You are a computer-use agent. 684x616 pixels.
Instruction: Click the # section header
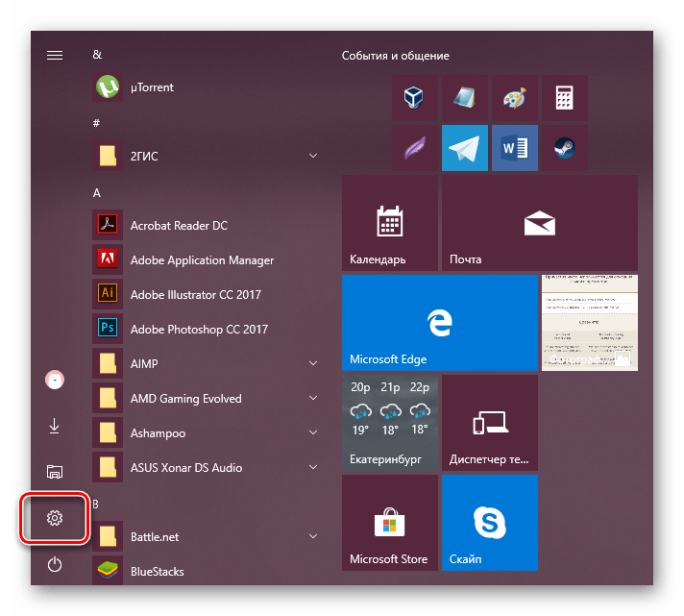tap(96, 123)
